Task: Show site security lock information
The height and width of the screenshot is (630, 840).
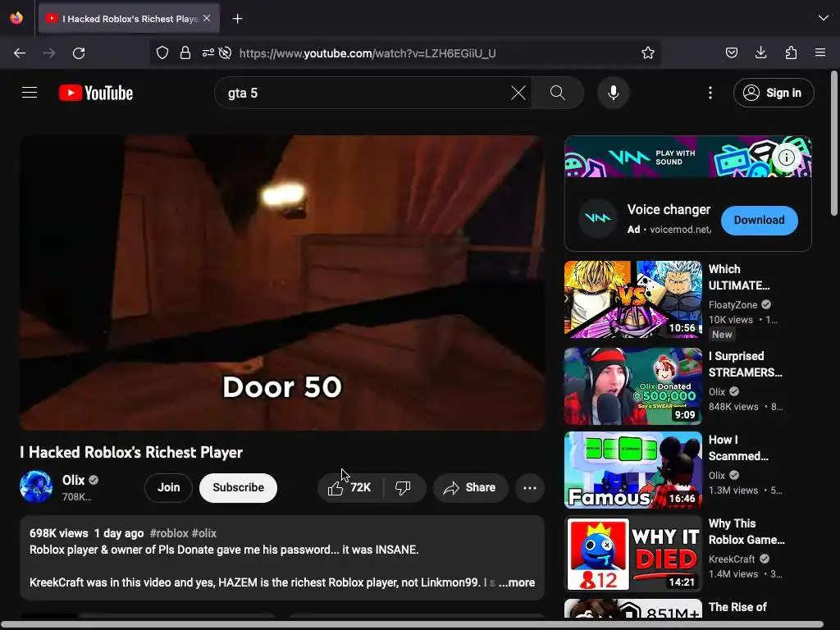Action: tap(185, 52)
